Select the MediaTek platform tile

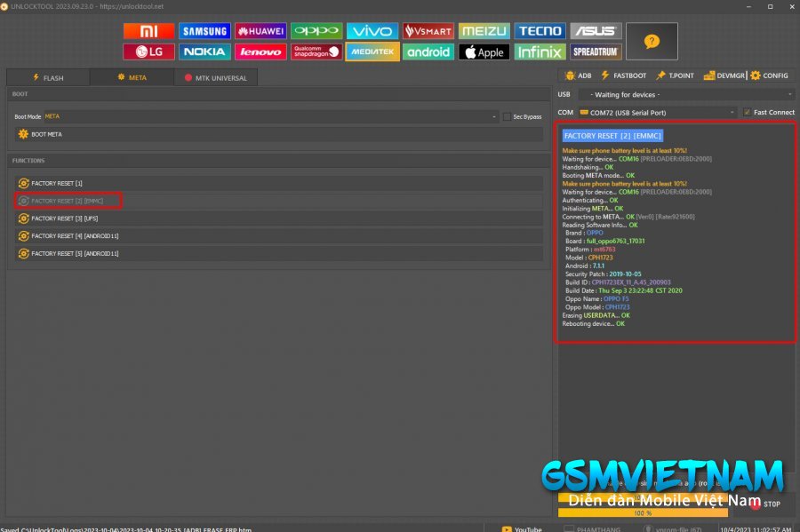click(x=372, y=52)
